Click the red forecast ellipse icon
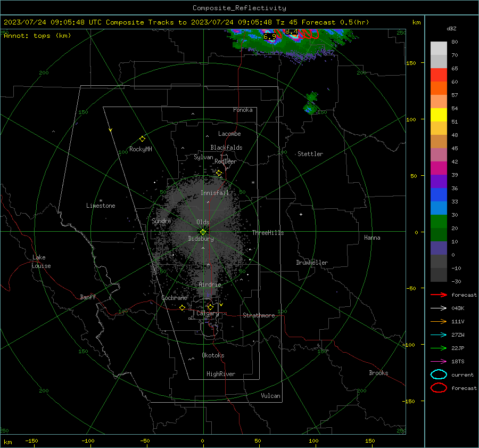The image size is (479, 448). (x=439, y=388)
